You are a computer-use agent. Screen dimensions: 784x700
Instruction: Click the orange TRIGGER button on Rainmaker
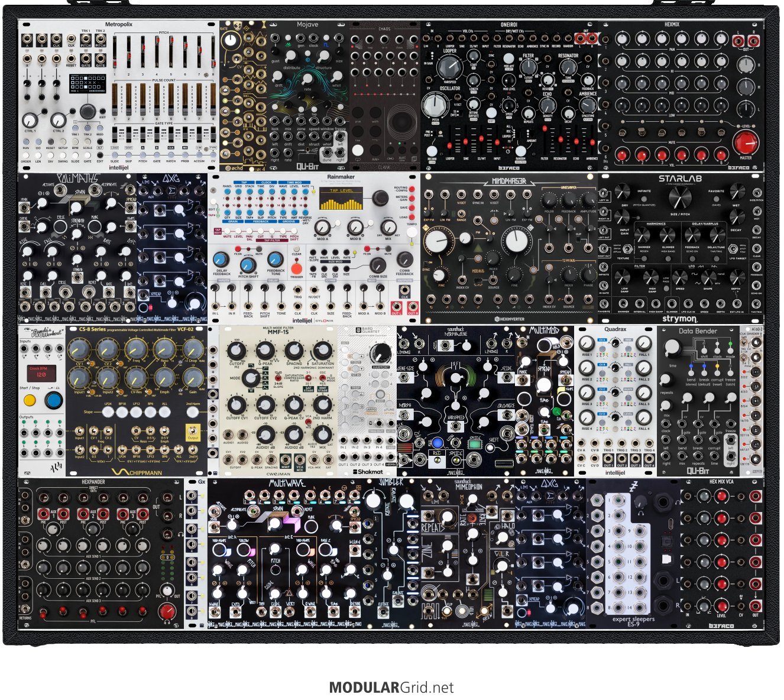tap(297, 268)
